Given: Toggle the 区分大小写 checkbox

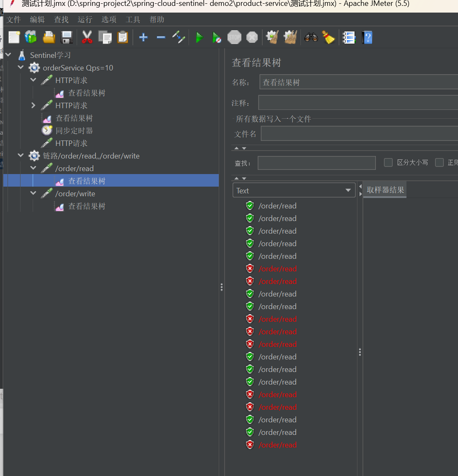Looking at the screenshot, I should [388, 162].
